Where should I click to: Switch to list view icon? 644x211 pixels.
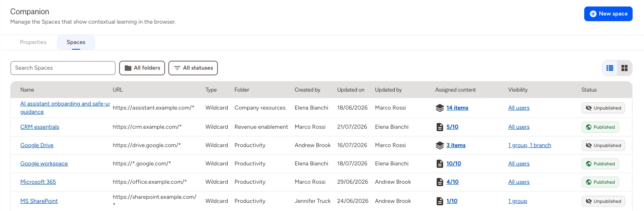610,68
